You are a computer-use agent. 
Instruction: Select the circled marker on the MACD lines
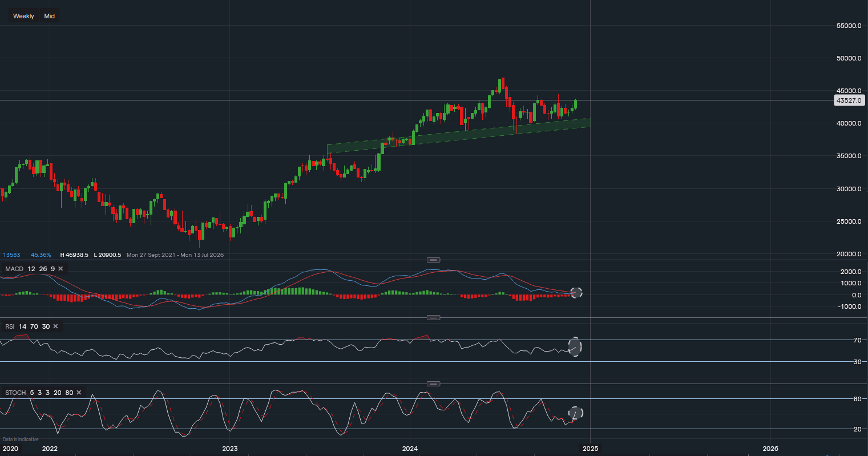576,292
